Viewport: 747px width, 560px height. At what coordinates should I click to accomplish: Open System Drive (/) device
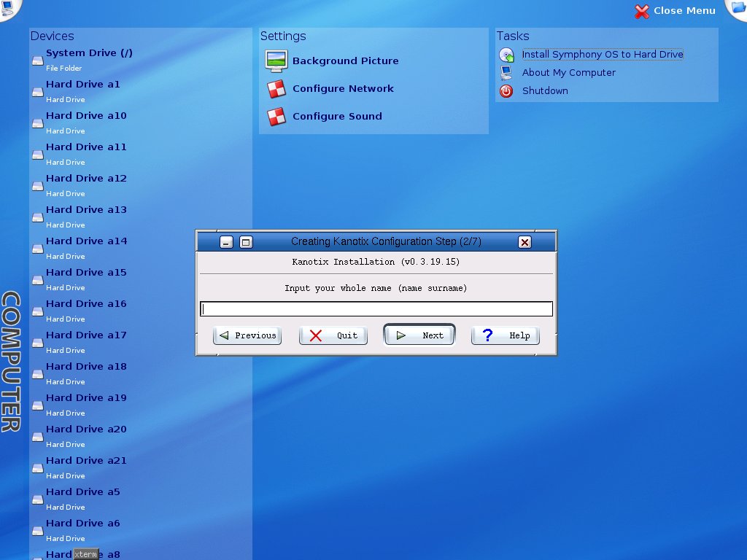(x=89, y=52)
